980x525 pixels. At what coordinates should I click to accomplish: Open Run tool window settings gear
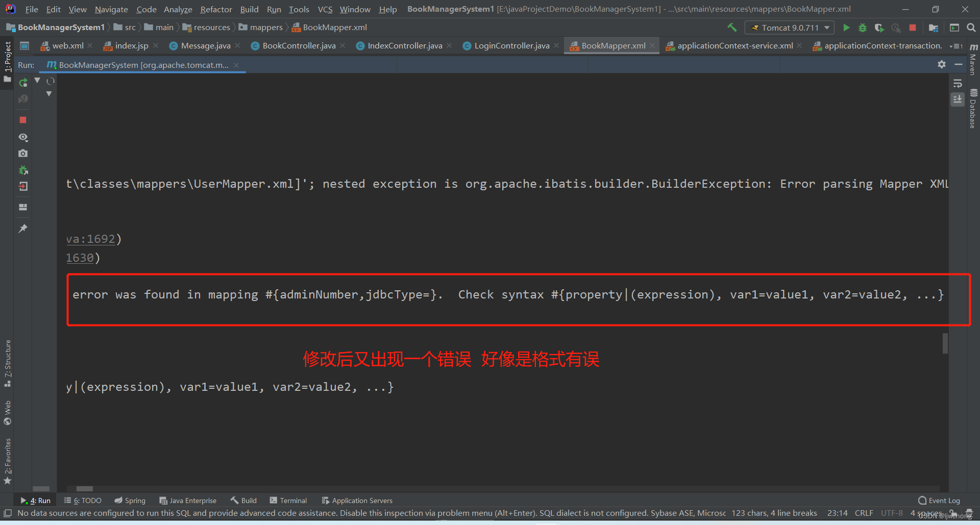point(941,64)
